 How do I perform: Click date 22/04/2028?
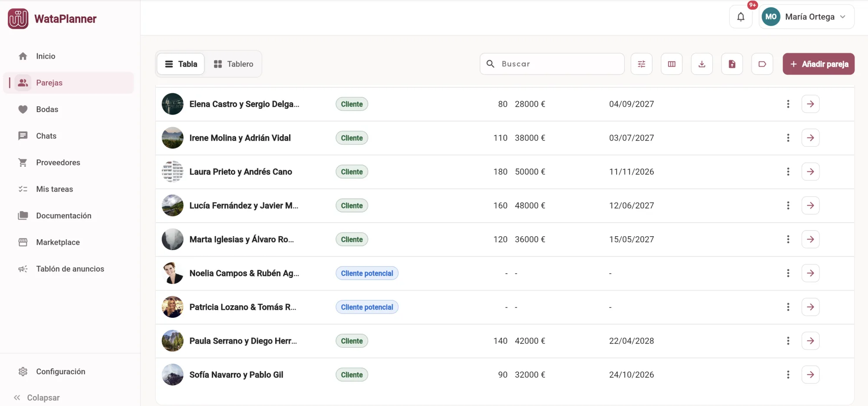[631, 341]
